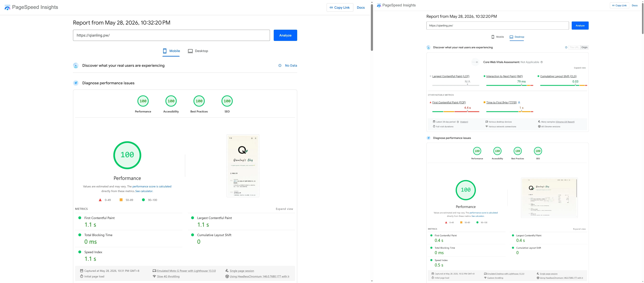Click the Best Practices 100 gauge in left window
The image size is (644, 283).
pos(199,101)
